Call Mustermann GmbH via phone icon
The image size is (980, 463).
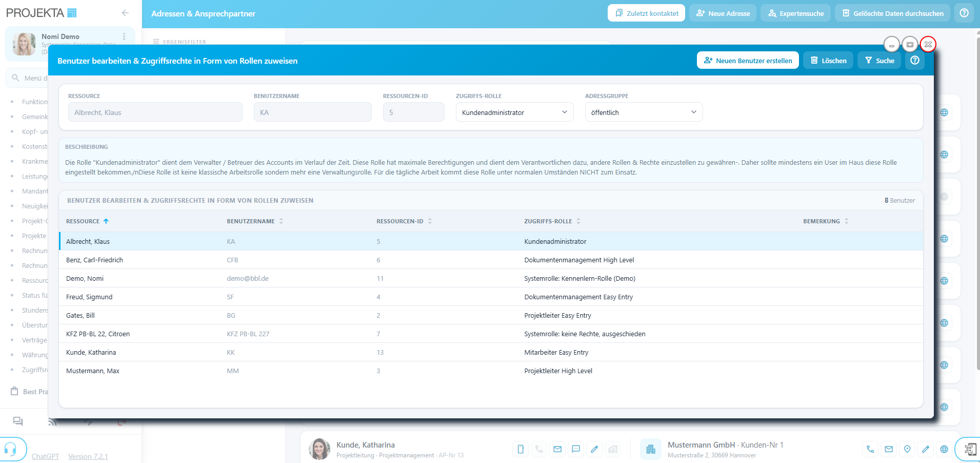[x=870, y=449]
